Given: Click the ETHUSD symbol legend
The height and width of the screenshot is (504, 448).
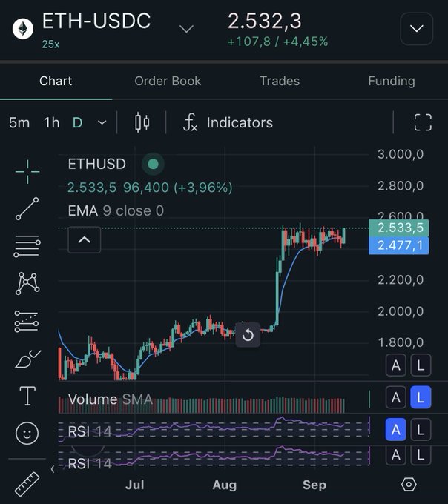Looking at the screenshot, I should (97, 164).
